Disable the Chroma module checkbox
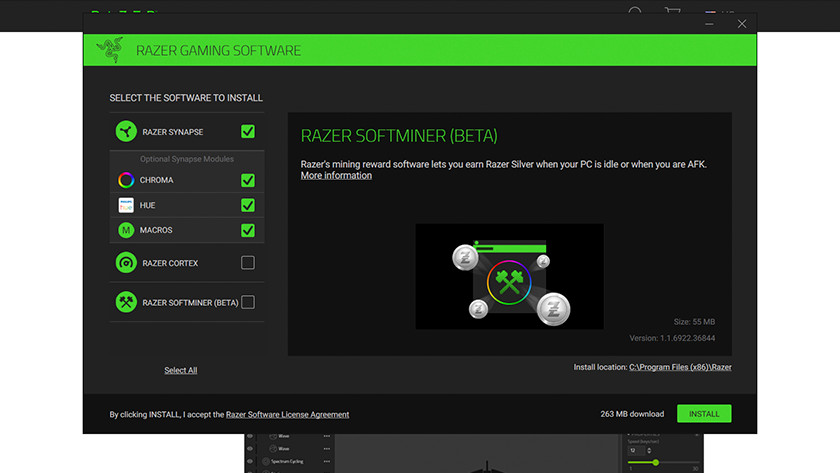This screenshot has width=840, height=473. [x=248, y=180]
